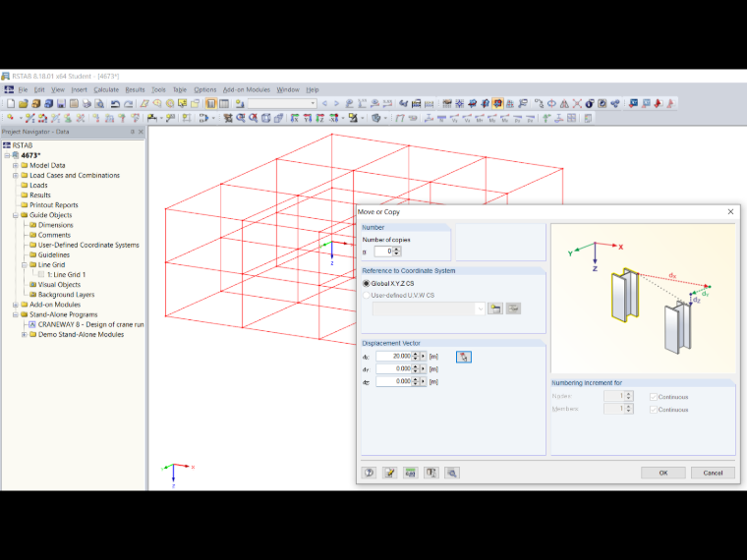
Task: Select Global X,Y,Z CS radio button
Action: tap(367, 283)
